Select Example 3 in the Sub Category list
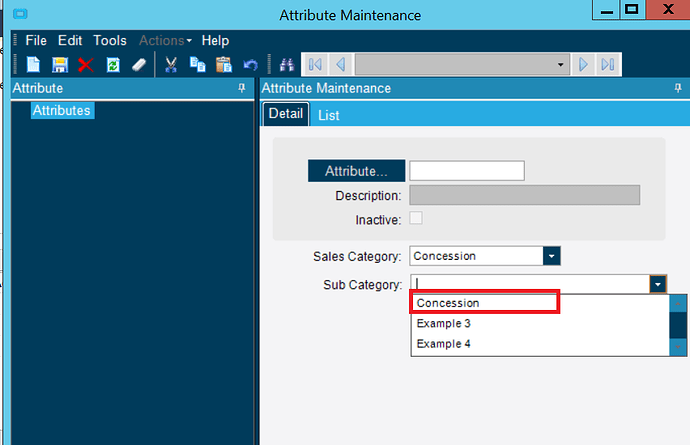 point(540,323)
